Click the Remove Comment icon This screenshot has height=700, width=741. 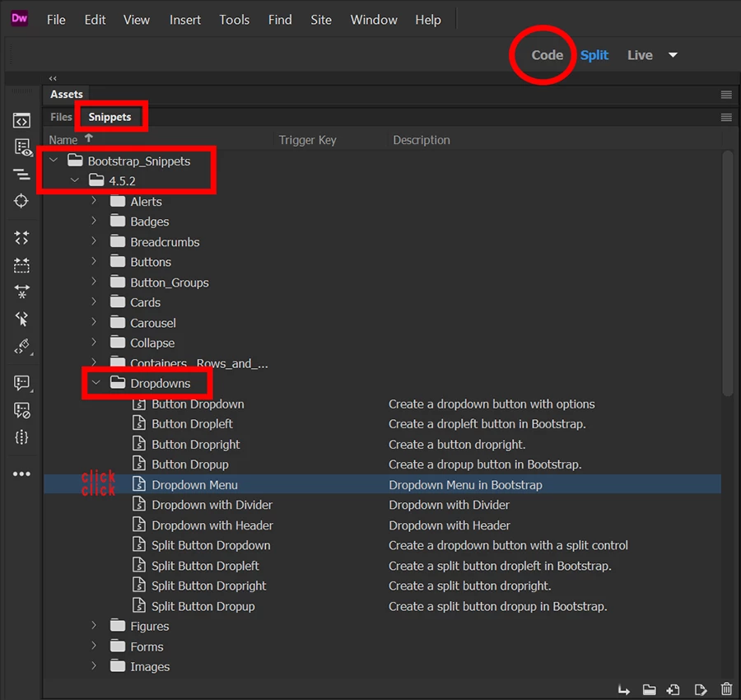tap(21, 410)
